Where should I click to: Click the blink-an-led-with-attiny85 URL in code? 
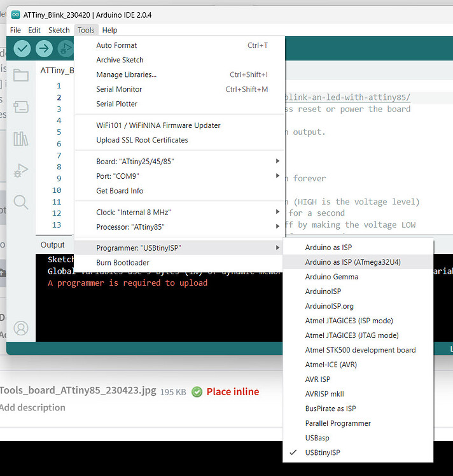(348, 97)
